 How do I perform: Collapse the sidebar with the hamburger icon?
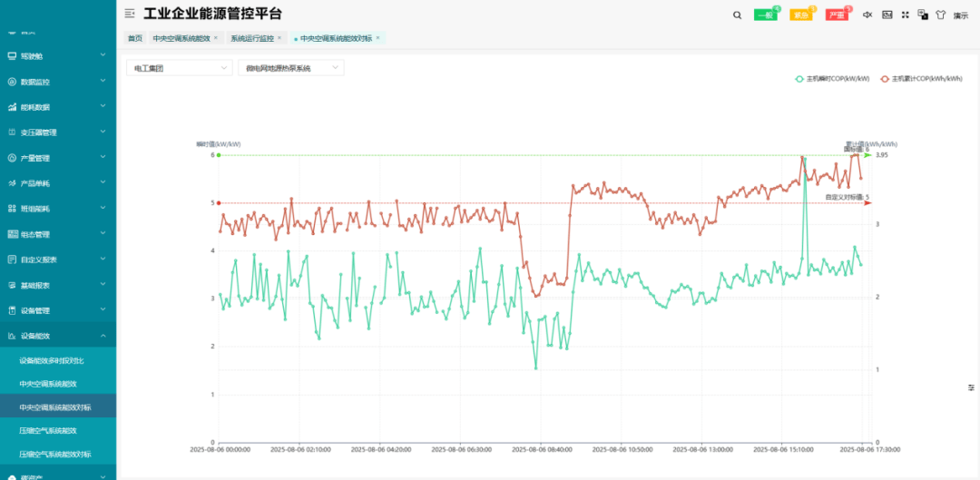[129, 14]
